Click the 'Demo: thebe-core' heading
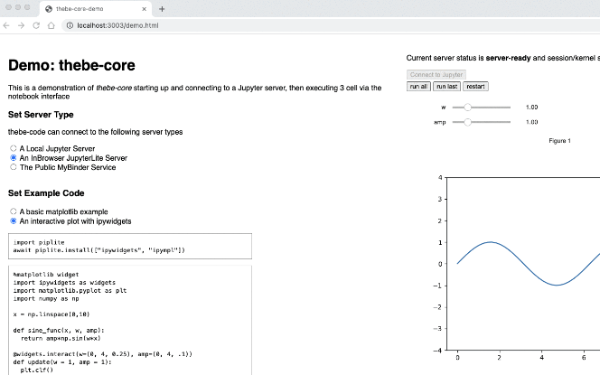The image size is (600, 375). 72,65
